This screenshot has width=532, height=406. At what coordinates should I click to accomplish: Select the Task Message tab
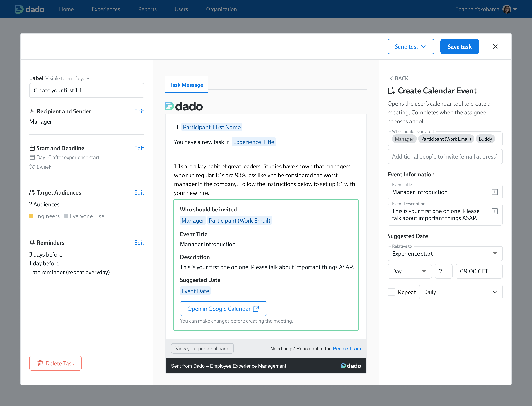186,85
